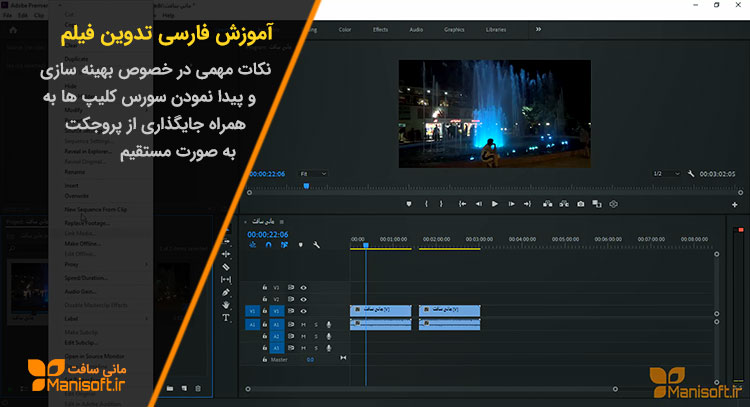Step forward one frame
This screenshot has width=750, height=407.
point(511,204)
